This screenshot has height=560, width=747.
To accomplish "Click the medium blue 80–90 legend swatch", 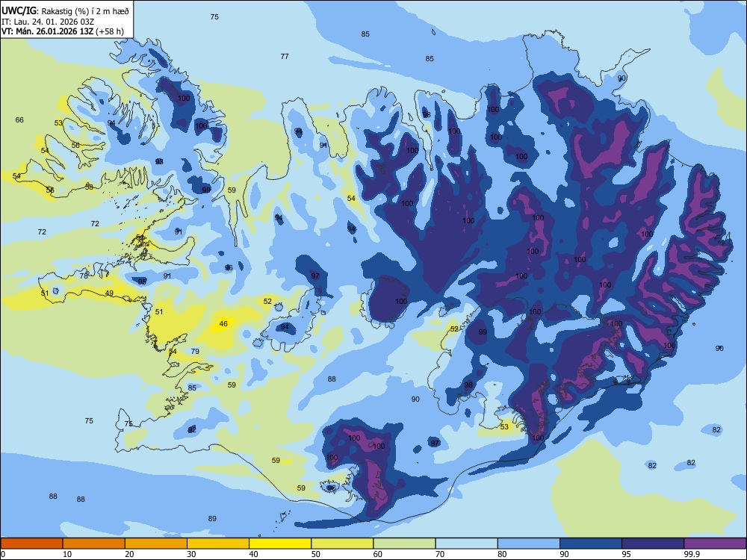I will 528,544.
